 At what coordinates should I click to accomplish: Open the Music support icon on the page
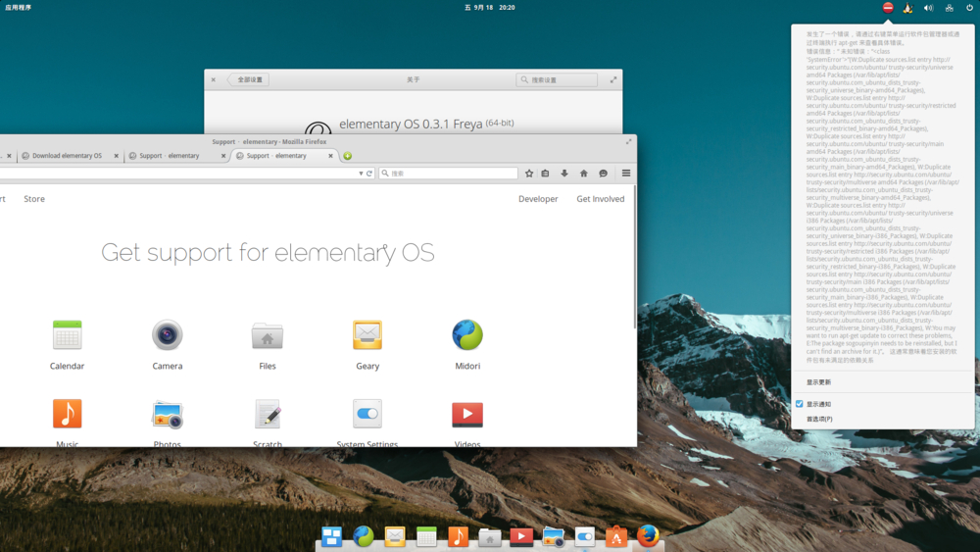[67, 414]
